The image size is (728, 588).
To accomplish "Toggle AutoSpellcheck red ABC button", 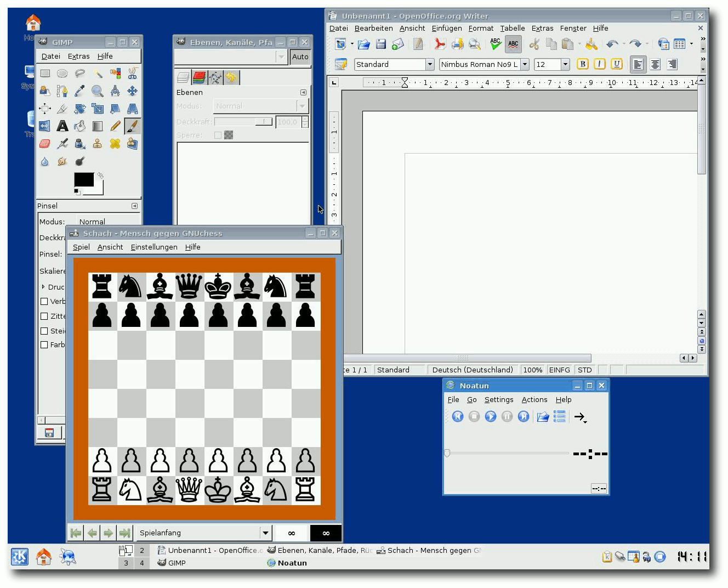I will (513, 44).
